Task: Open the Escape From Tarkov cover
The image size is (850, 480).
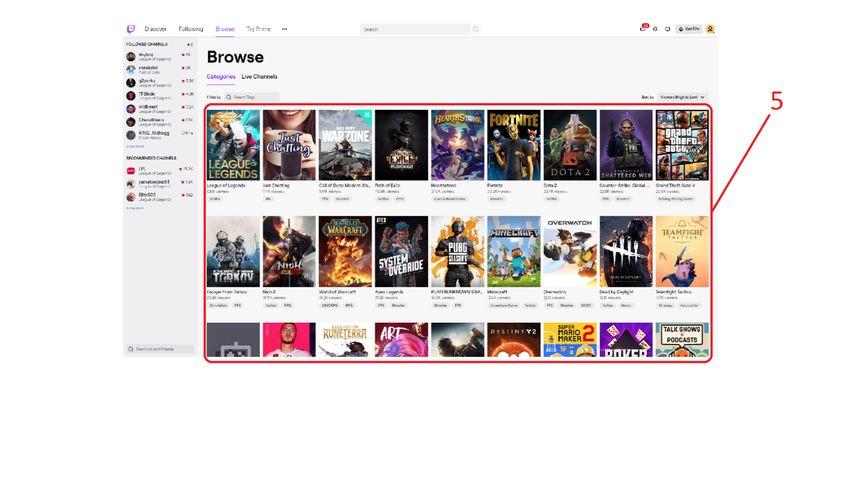Action: coord(233,252)
